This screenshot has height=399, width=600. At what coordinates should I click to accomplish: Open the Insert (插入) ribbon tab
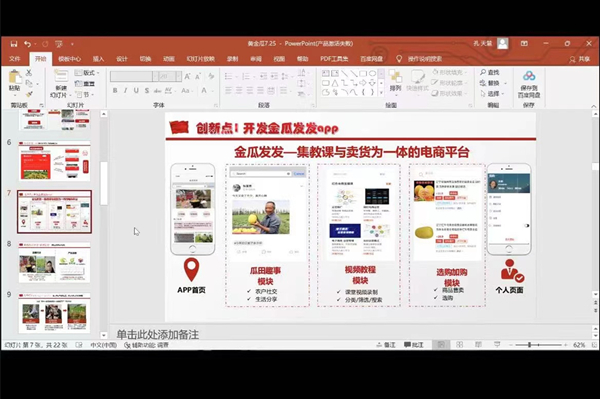[98, 59]
